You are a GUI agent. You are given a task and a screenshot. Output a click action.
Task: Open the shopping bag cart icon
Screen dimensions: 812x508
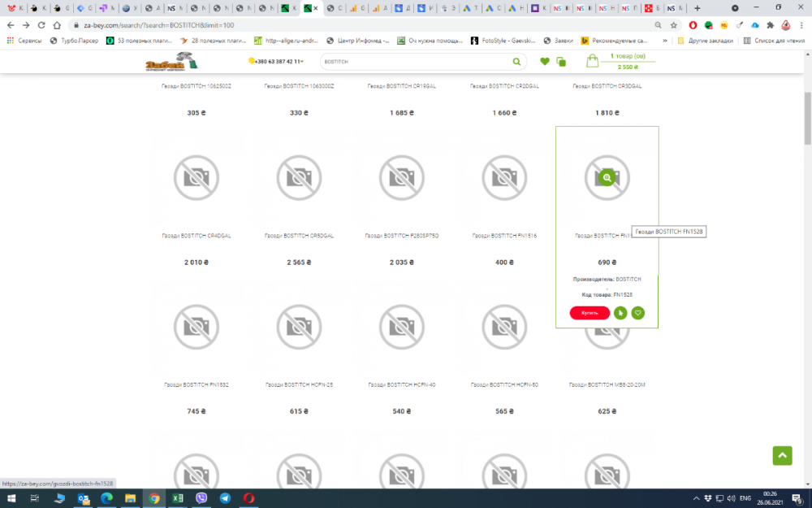pyautogui.click(x=592, y=61)
